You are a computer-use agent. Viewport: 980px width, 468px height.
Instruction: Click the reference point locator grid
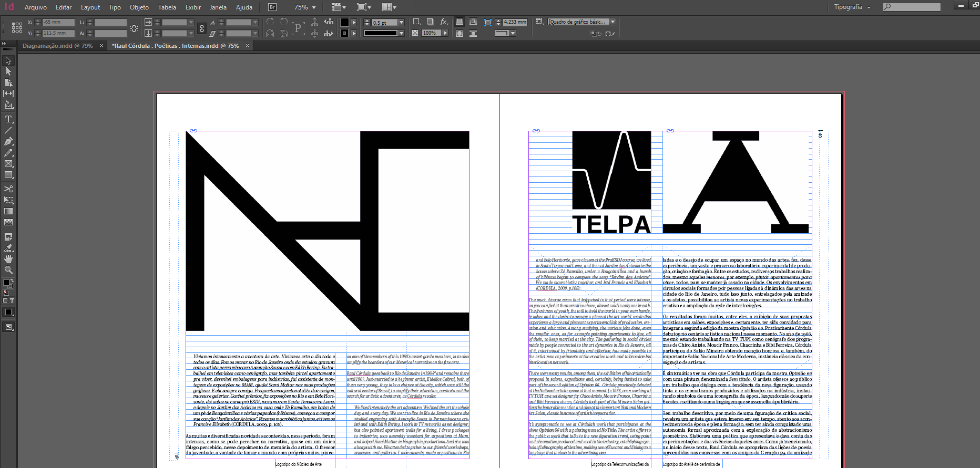tap(17, 27)
